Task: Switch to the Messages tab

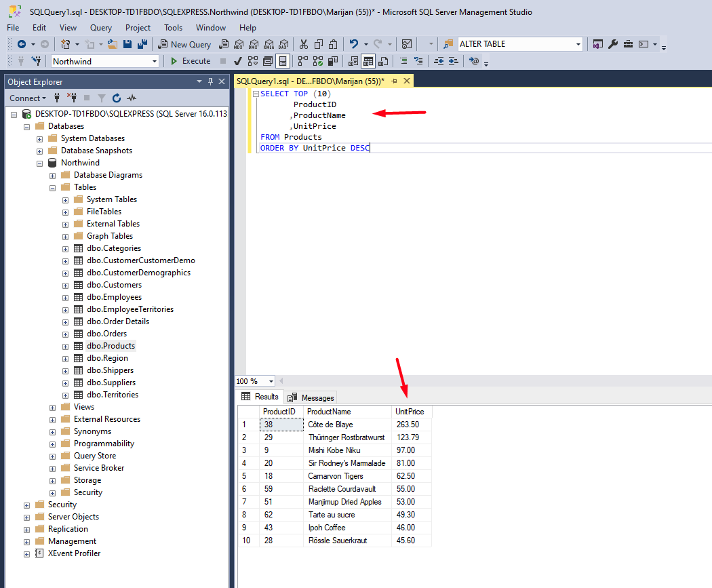Action: (311, 397)
